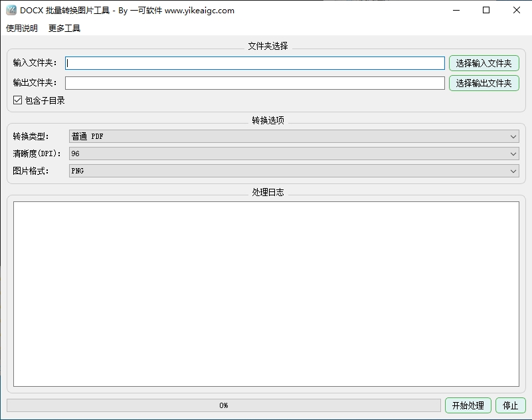This screenshot has height=420, width=532.
Task: Click the 输入文件夹 input field
Action: point(256,62)
